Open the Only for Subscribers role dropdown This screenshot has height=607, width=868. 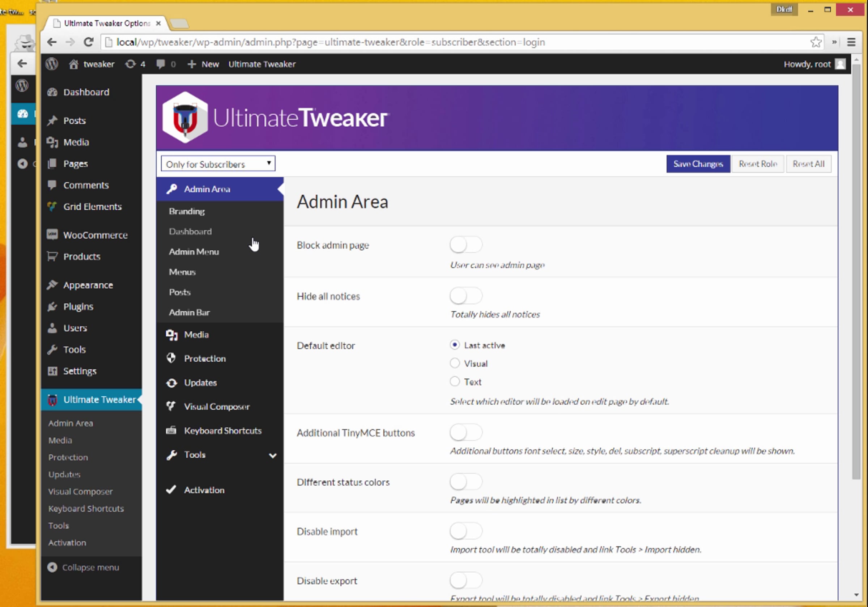click(218, 164)
